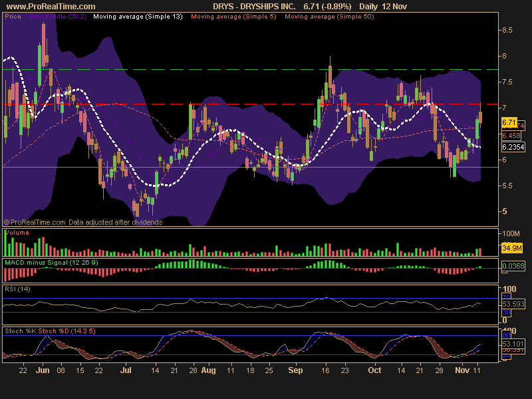Click the 100M volume axis label
The width and height of the screenshot is (532, 399).
click(x=511, y=233)
